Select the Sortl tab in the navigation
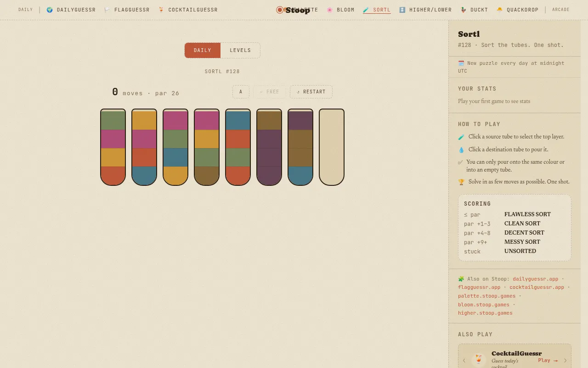 tap(377, 10)
